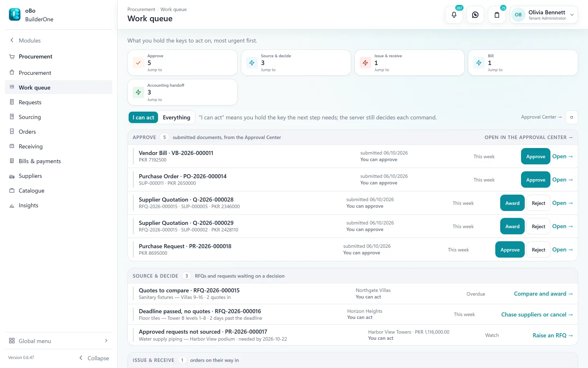
Task: Expand the Olivia Bennett user menu
Action: click(x=544, y=15)
